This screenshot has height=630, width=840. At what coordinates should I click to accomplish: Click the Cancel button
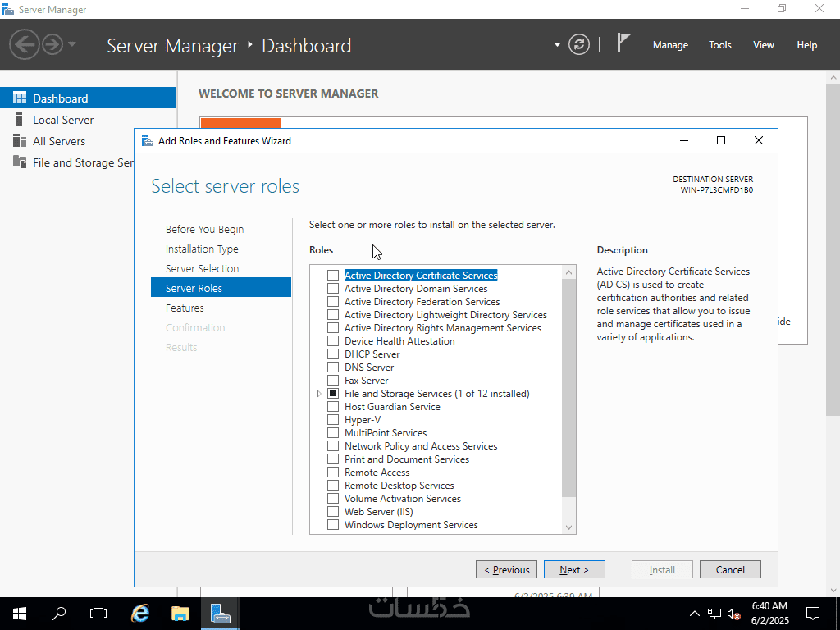point(730,569)
